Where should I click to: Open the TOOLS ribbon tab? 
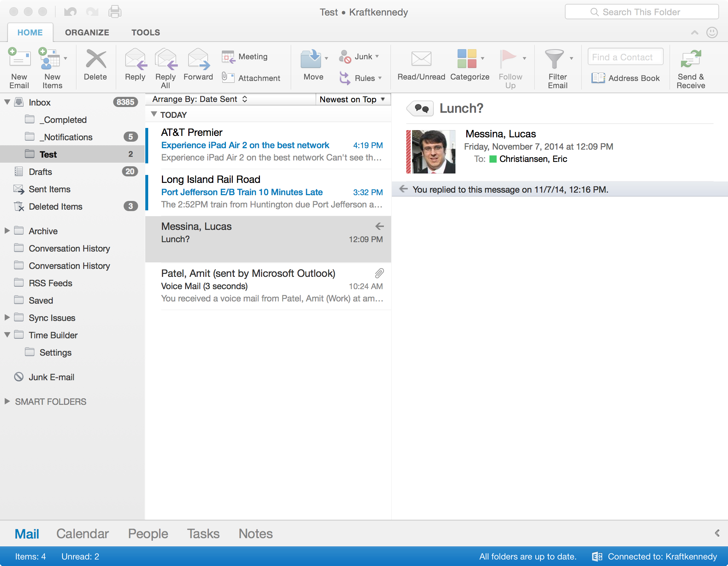(x=145, y=32)
